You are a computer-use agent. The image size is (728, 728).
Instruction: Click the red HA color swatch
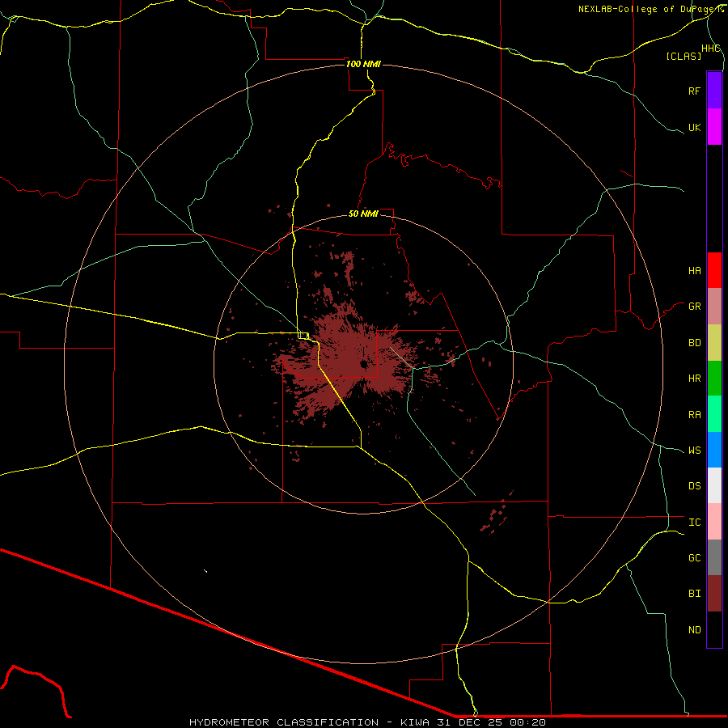point(714,270)
